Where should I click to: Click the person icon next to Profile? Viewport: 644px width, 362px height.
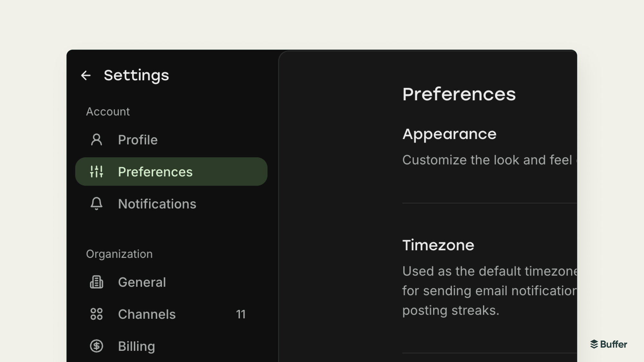(96, 140)
